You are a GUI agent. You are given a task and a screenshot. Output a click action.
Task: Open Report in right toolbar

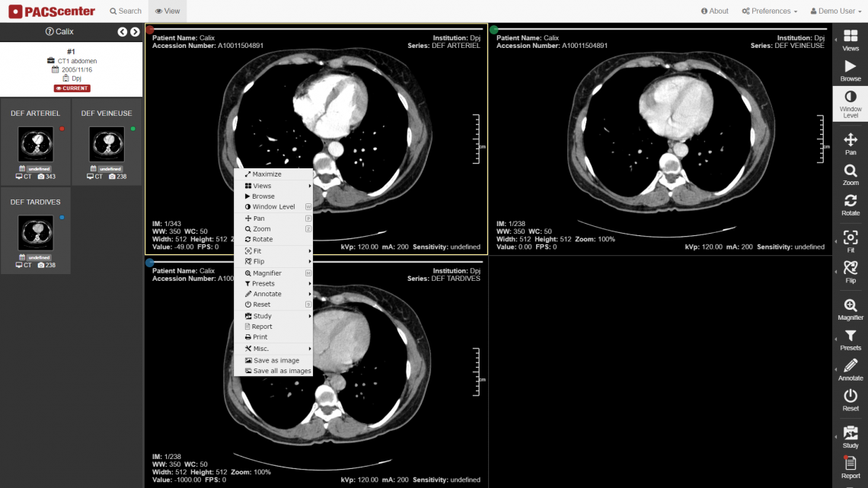[850, 467]
